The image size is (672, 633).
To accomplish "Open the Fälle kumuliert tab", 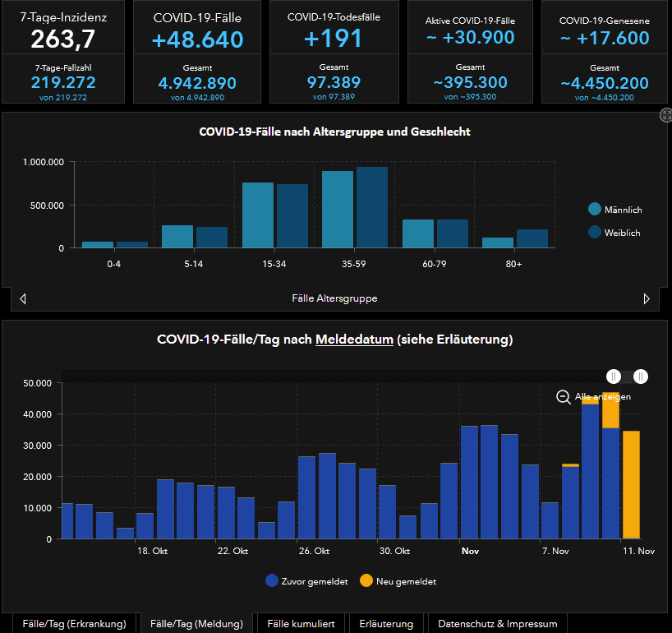I will (301, 623).
